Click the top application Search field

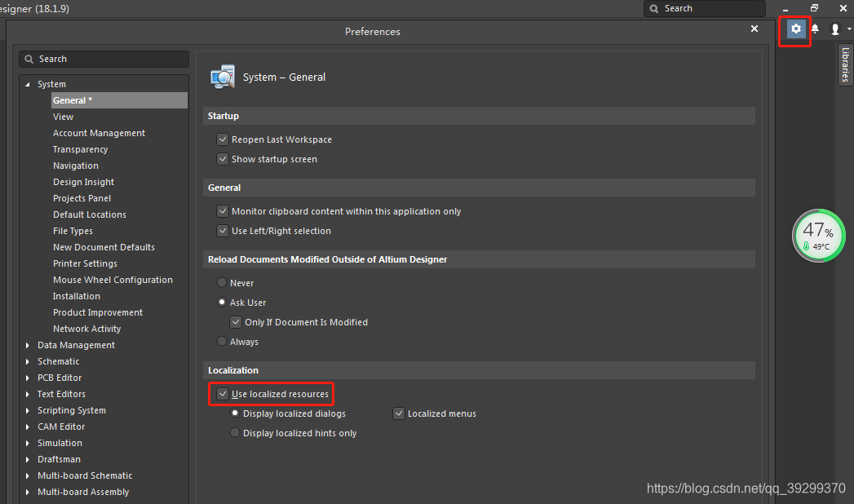pos(705,9)
